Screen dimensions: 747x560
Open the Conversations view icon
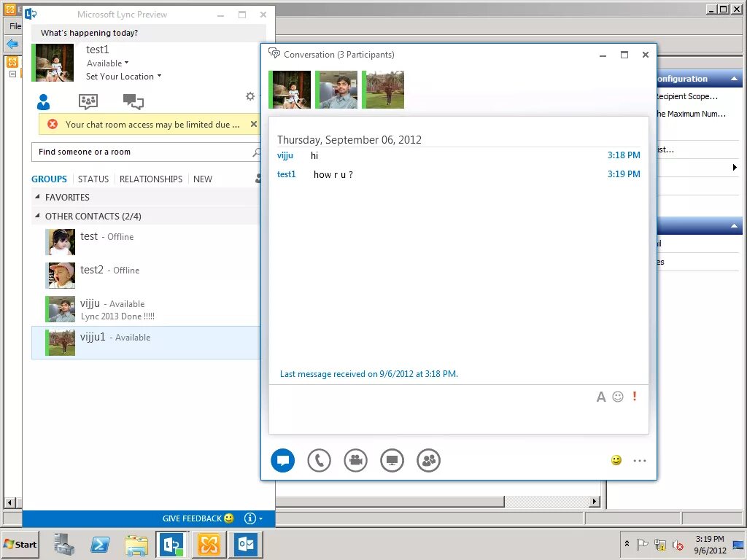pos(133,101)
